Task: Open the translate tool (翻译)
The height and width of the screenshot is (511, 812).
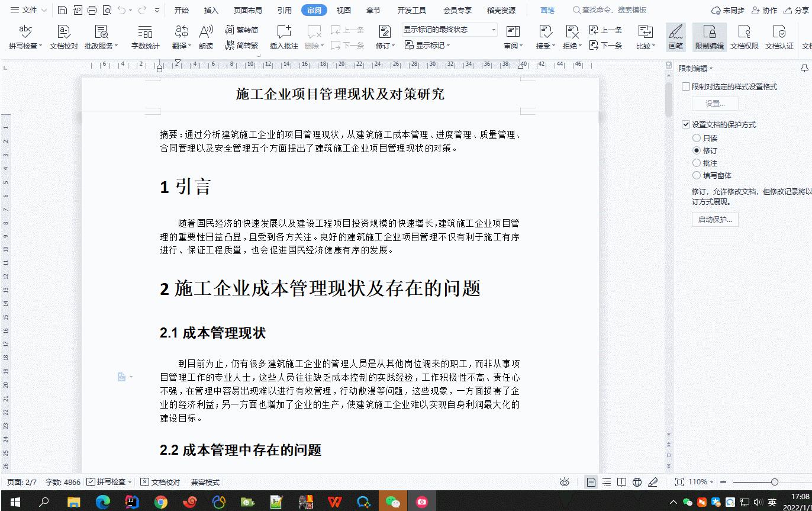Action: [179, 36]
